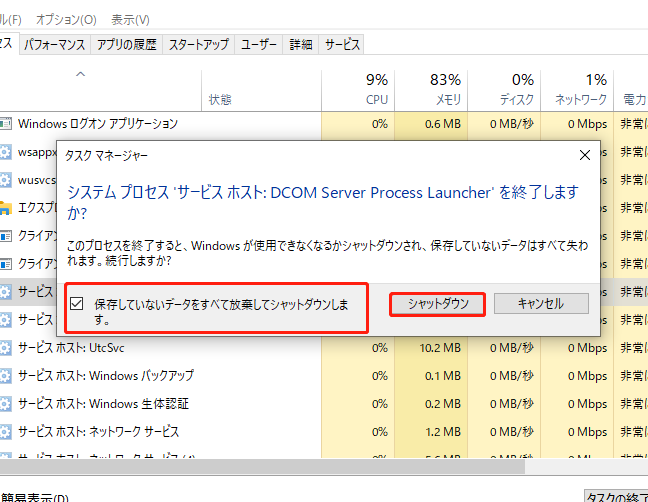This screenshot has height=502, width=648.
Task: Click the シャットダウン button in dialog
Action: [x=438, y=304]
